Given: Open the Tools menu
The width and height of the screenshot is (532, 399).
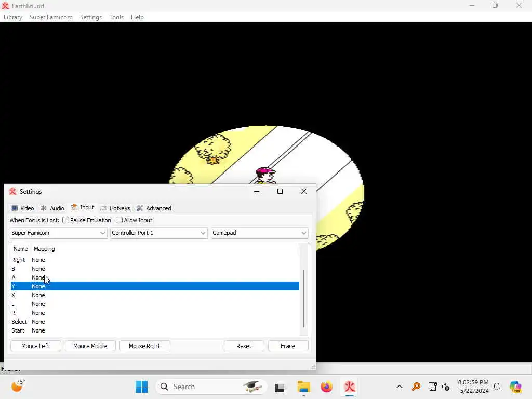Looking at the screenshot, I should (x=116, y=17).
